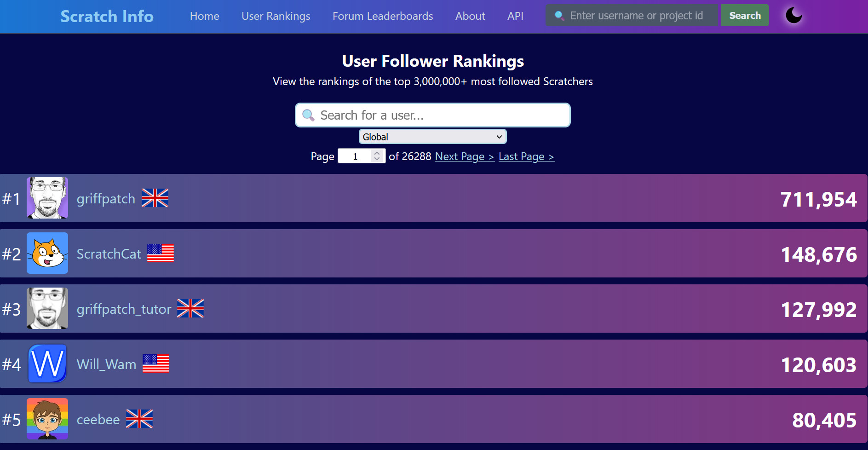Go to the User Rankings page
Viewport: 868px width, 450px height.
[x=276, y=16]
